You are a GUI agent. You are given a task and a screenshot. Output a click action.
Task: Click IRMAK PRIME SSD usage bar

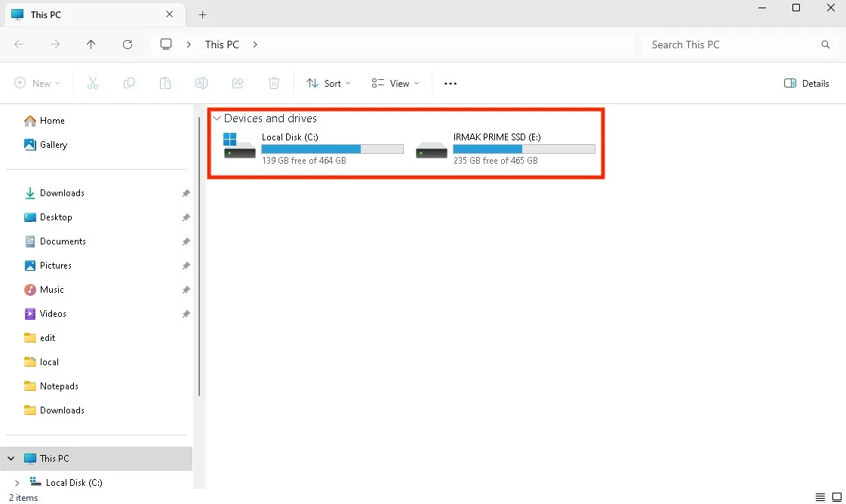point(524,149)
